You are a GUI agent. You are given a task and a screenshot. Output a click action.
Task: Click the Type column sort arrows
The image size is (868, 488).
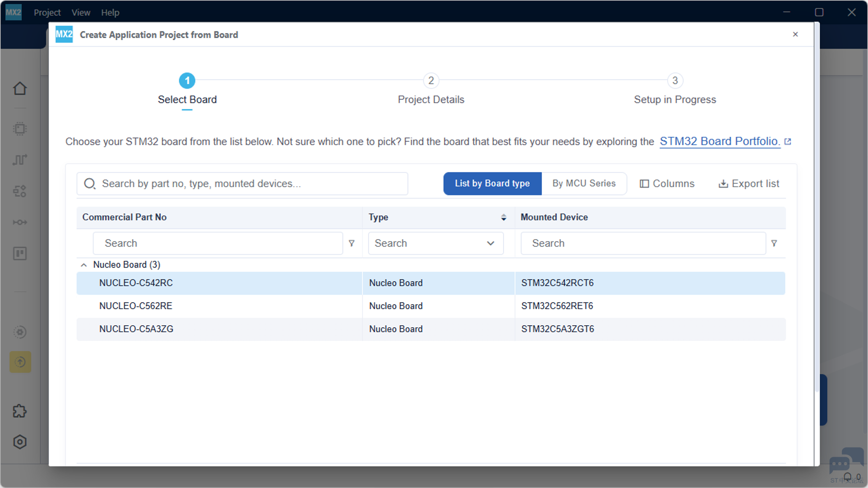pos(504,218)
